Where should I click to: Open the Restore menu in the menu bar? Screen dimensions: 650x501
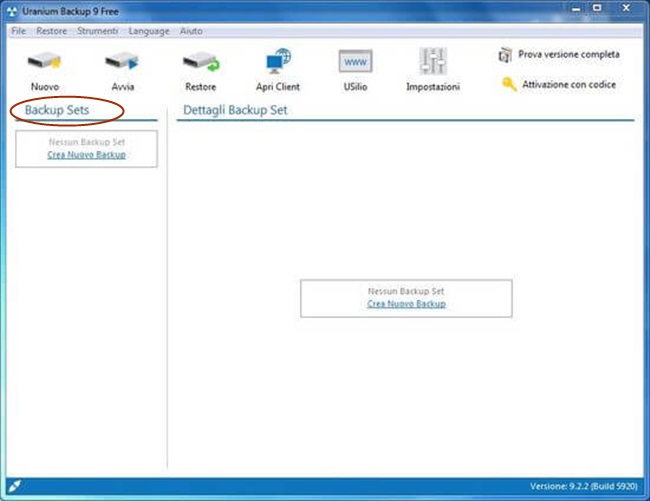click(51, 31)
